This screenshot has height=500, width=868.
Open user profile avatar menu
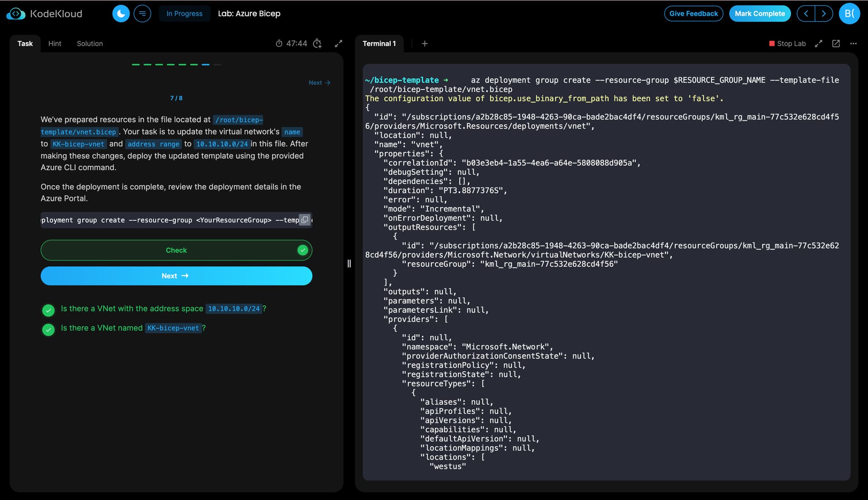click(x=849, y=14)
